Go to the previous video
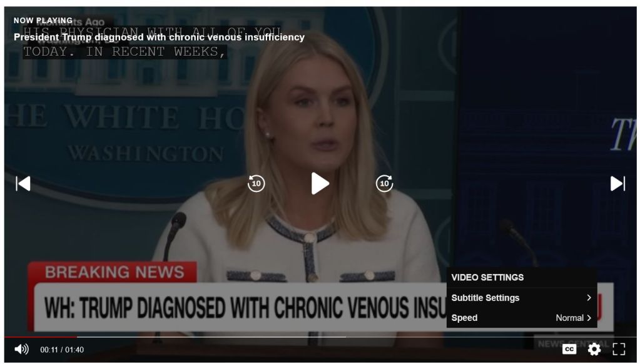The image size is (640, 364). click(23, 184)
